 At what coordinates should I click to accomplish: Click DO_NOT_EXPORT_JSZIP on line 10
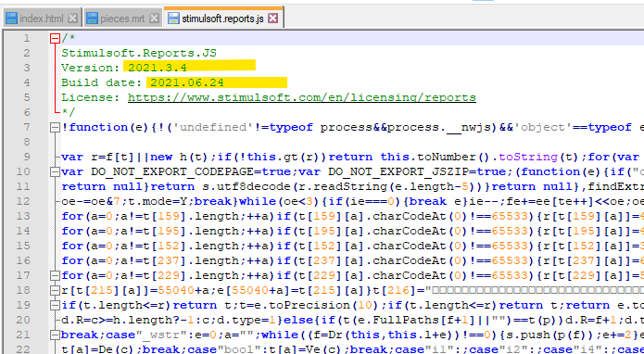(398, 171)
